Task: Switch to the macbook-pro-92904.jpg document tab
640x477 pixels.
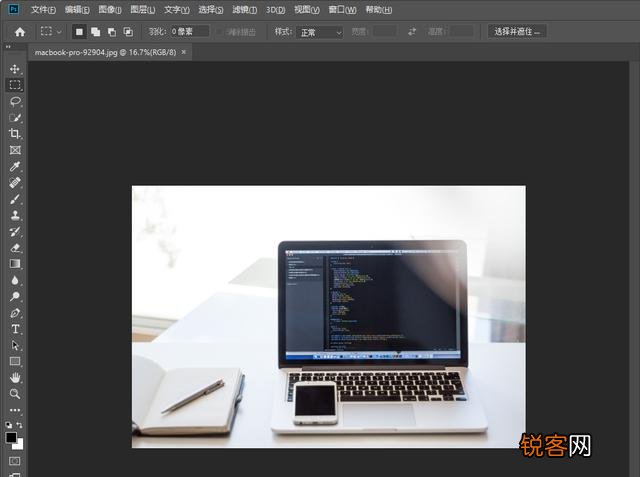Action: [x=103, y=51]
